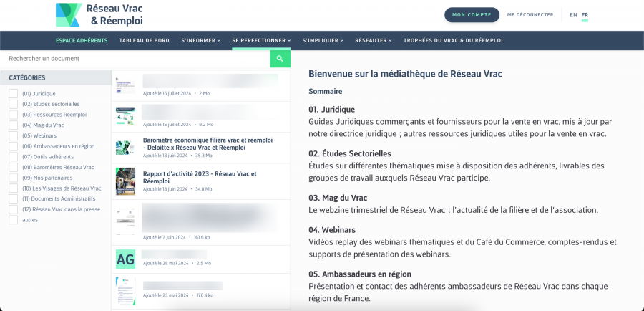Tick the autres category checkbox
Screen dimensions: 644x311
pos(13,220)
